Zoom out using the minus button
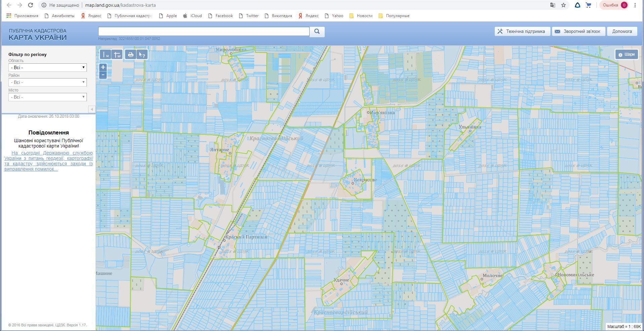 coord(103,75)
